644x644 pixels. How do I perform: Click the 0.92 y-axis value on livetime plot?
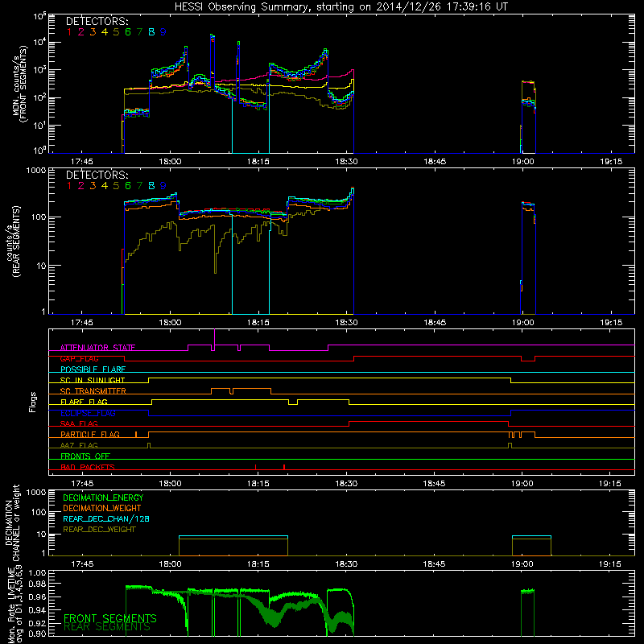(37, 623)
